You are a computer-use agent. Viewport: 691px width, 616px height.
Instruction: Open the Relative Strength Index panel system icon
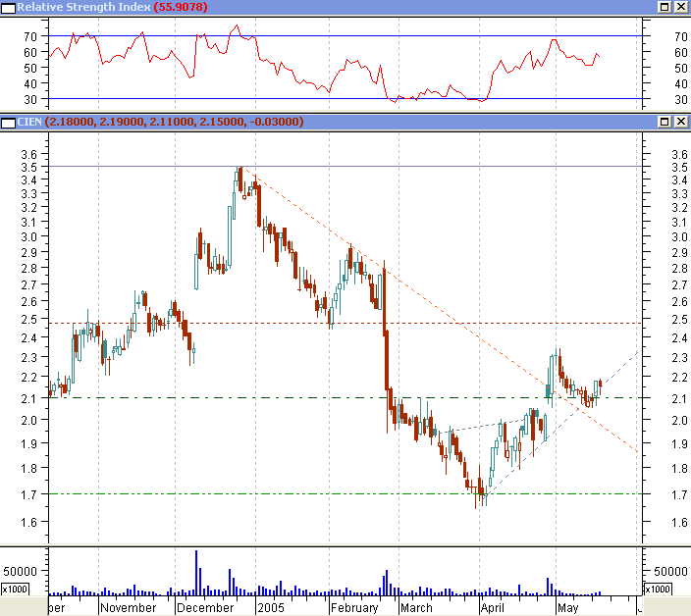coord(8,8)
